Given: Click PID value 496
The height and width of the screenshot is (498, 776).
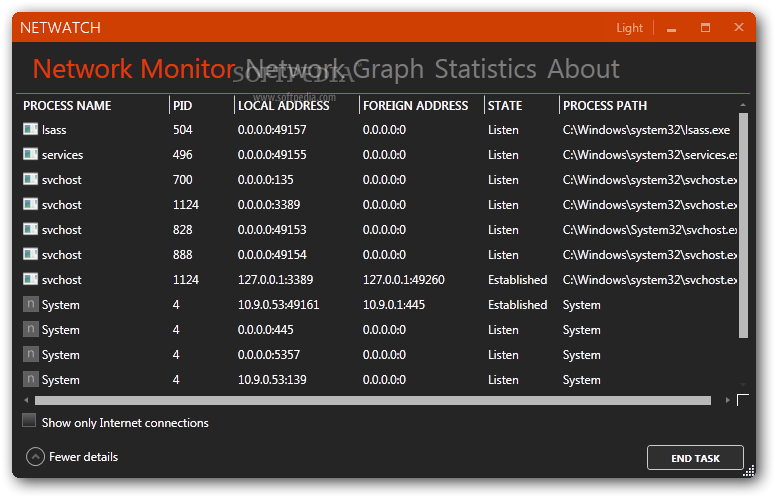Looking at the screenshot, I should (182, 154).
